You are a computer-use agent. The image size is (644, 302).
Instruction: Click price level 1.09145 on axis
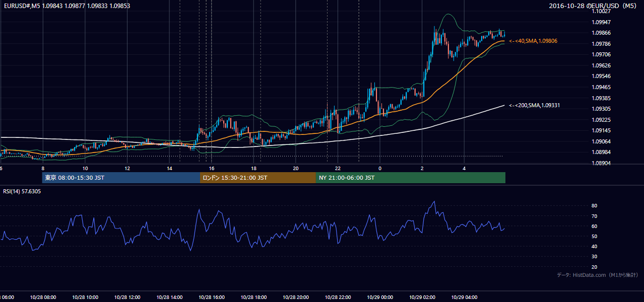pos(601,130)
